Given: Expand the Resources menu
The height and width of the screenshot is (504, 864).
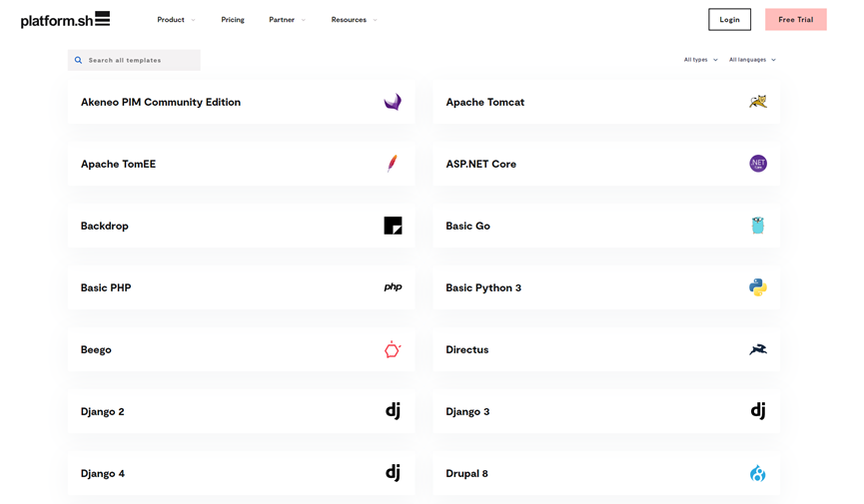Looking at the screenshot, I should (354, 20).
